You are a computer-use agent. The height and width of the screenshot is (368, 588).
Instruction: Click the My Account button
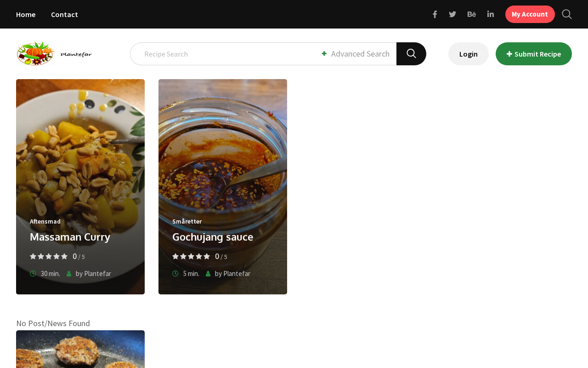pyautogui.click(x=530, y=14)
